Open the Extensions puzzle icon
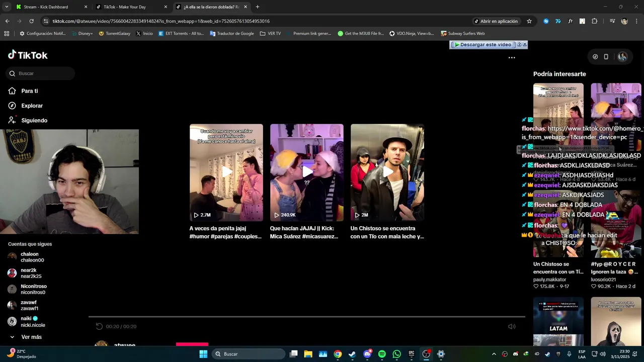This screenshot has height=362, width=644. (595, 21)
